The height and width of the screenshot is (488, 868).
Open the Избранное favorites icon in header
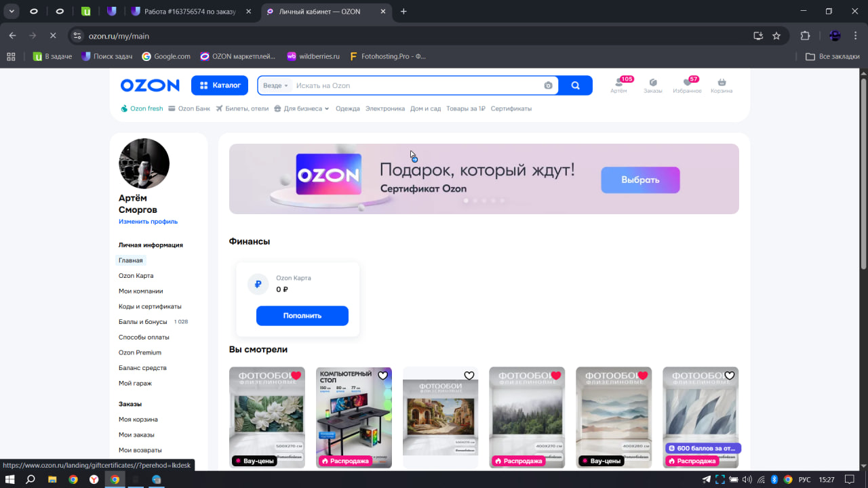pos(687,85)
